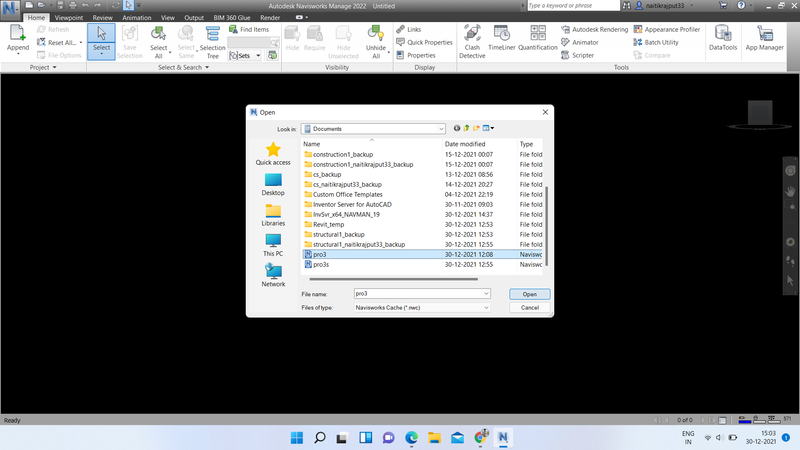
Task: Open the File name dropdown arrow
Action: [x=486, y=294]
